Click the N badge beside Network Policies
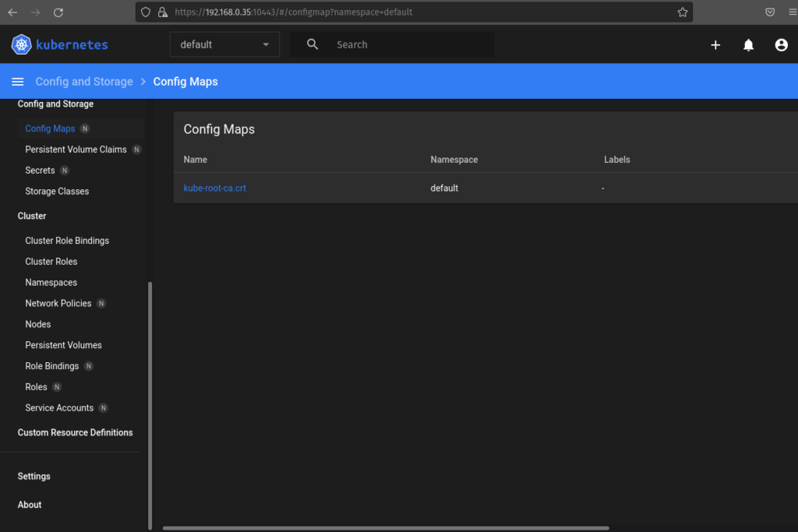798x532 pixels. point(101,304)
